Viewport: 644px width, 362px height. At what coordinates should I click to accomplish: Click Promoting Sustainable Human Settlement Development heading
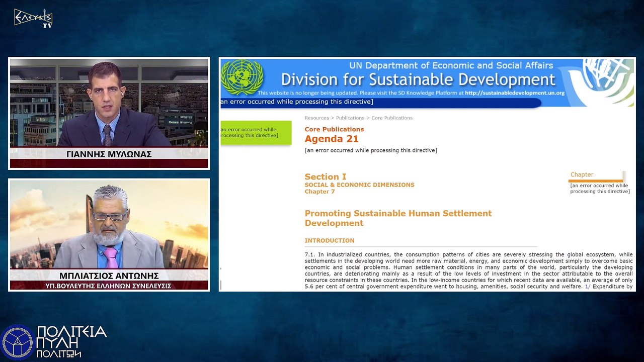coord(398,218)
